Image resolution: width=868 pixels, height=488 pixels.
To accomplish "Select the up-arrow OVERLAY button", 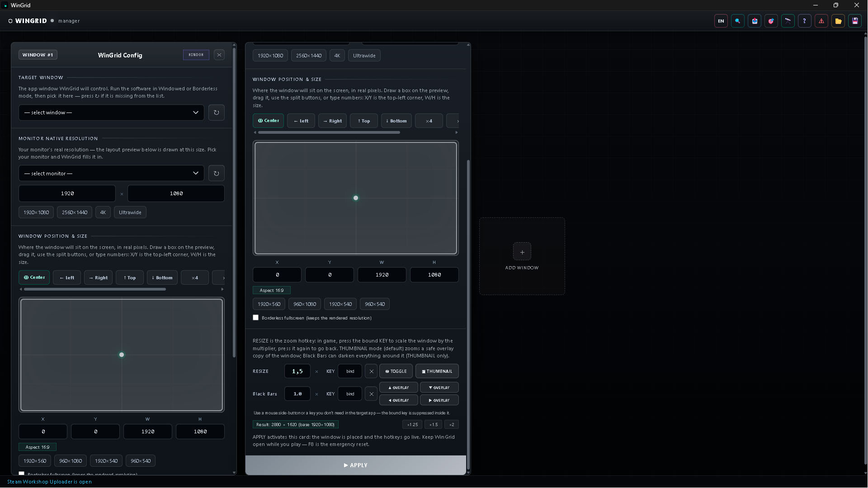I will [x=398, y=388].
